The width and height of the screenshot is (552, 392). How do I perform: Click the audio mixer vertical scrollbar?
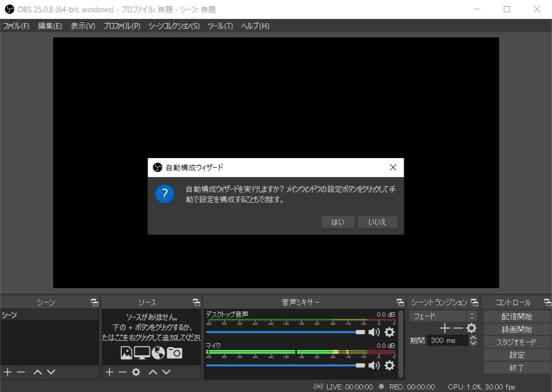pyautogui.click(x=400, y=344)
